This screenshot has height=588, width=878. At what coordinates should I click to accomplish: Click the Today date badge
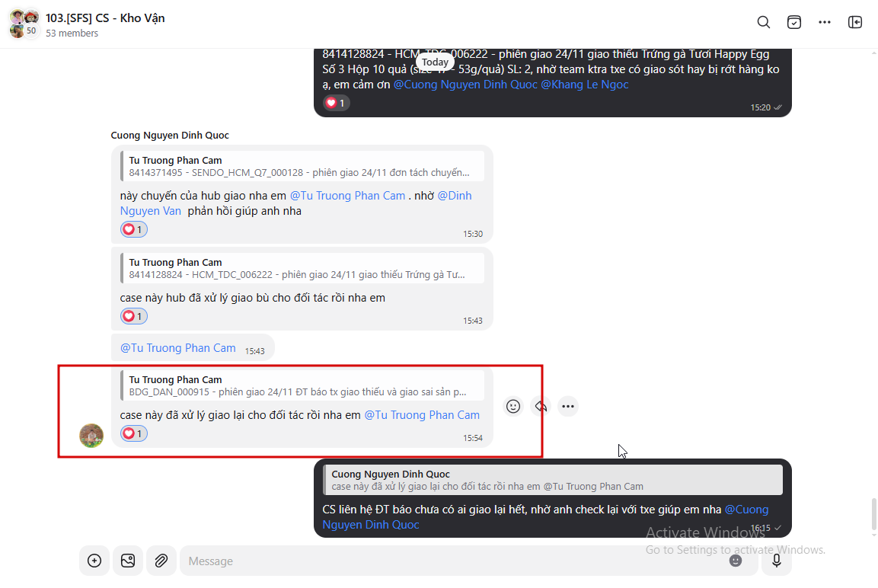pos(435,62)
